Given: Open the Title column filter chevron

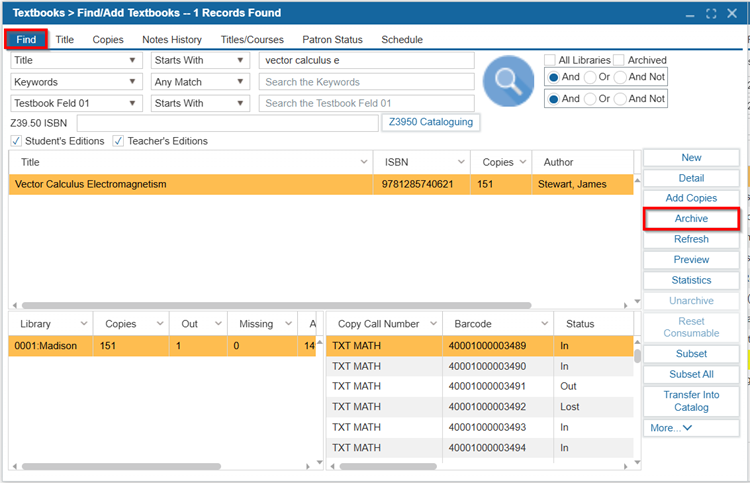Looking at the screenshot, I should coord(364,162).
